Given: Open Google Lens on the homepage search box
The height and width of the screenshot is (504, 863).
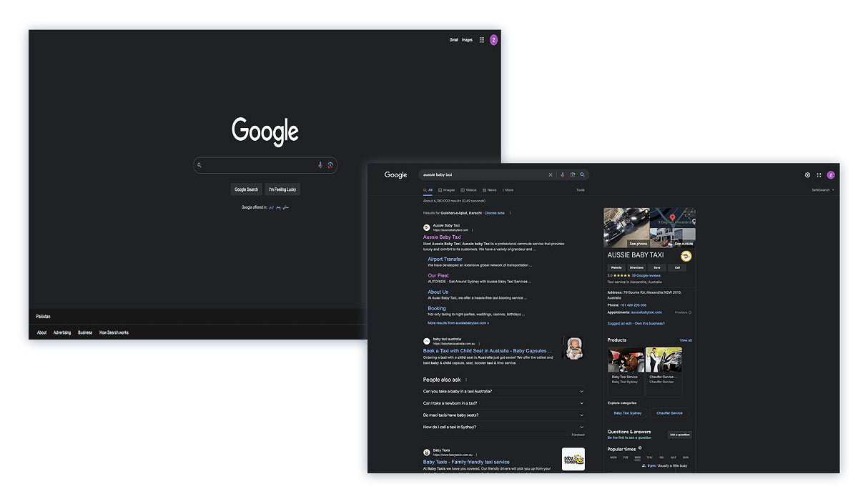Looking at the screenshot, I should click(330, 165).
